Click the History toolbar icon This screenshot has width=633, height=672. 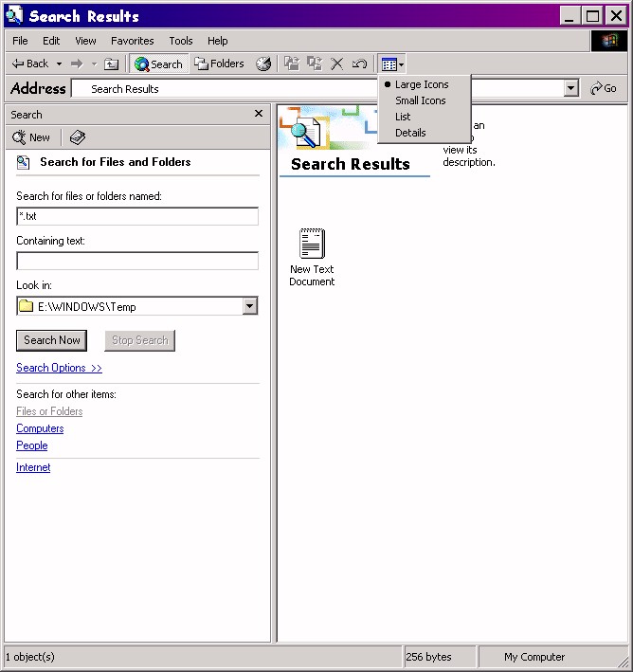(x=263, y=64)
